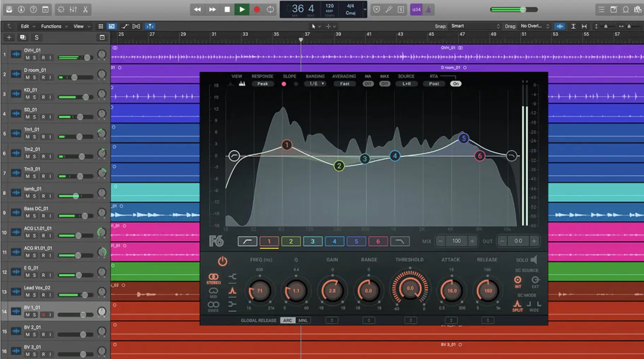Open the Loop Browser icon
The width and height of the screenshot is (644, 359).
[x=626, y=10]
